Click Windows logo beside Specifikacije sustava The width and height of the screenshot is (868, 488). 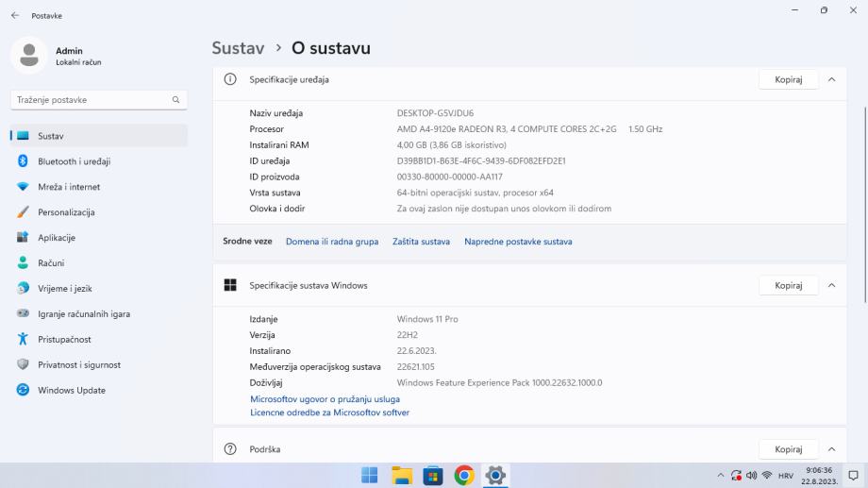point(230,285)
